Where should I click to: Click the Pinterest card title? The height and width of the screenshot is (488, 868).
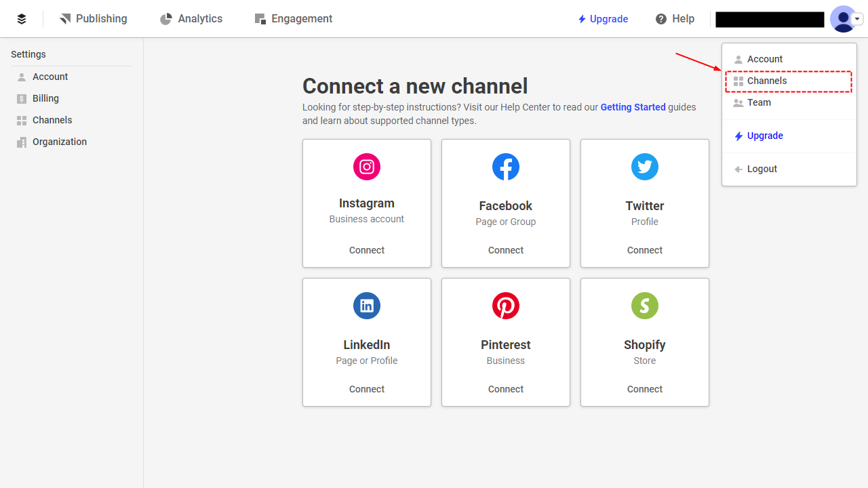coord(506,345)
